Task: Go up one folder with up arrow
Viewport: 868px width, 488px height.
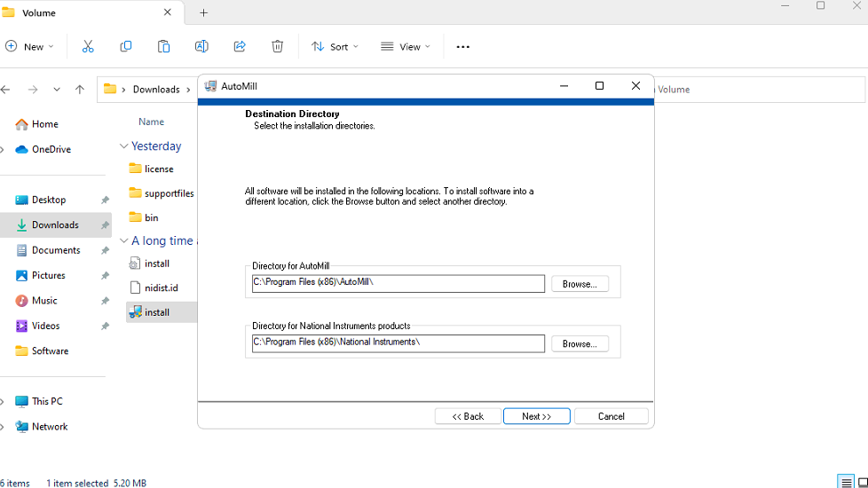Action: pyautogui.click(x=80, y=89)
